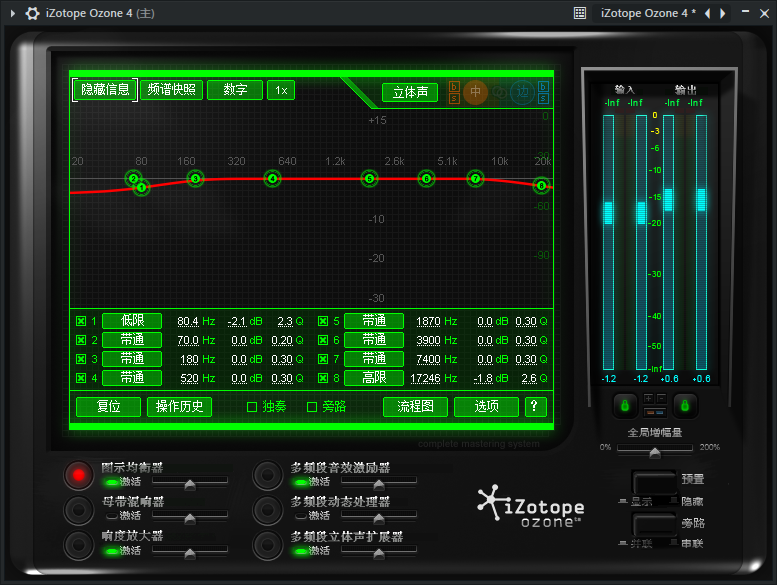Select the 多频段立体声扩展器 module button

pyautogui.click(x=268, y=545)
